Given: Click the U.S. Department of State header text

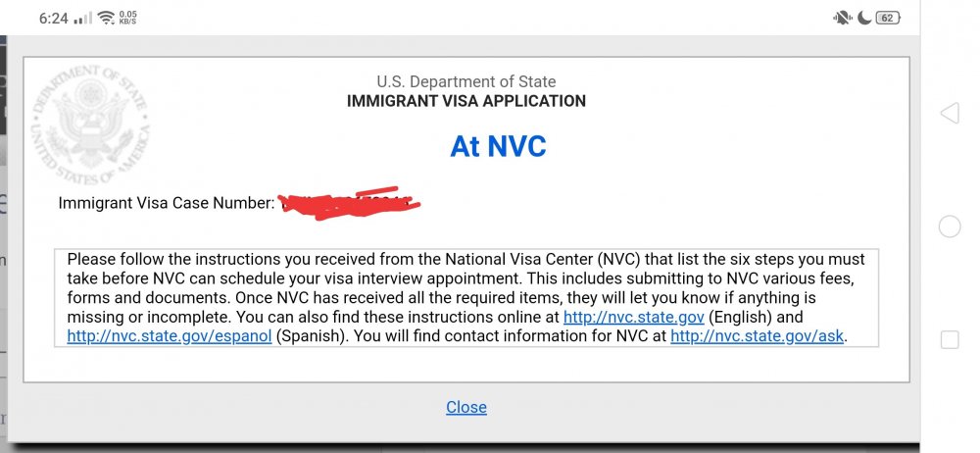Looking at the screenshot, I should coord(466,82).
